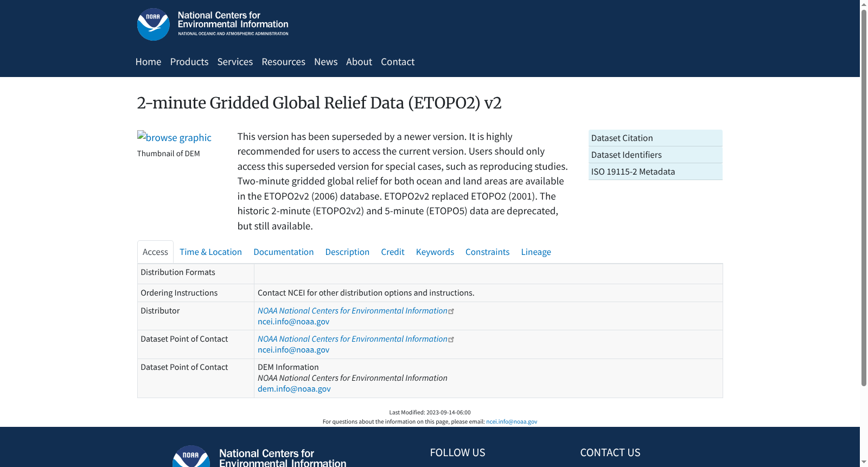Open the About navigation item
Image resolution: width=868 pixels, height=467 pixels.
359,62
